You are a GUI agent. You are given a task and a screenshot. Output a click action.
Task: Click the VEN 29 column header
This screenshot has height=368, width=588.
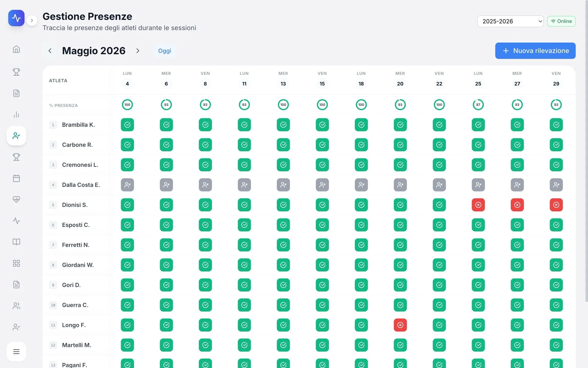556,79
